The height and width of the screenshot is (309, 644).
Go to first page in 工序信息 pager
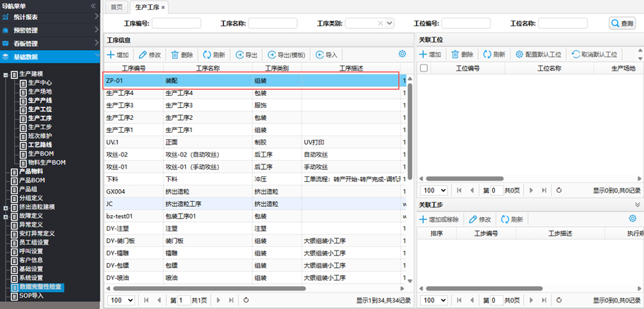coord(146,300)
